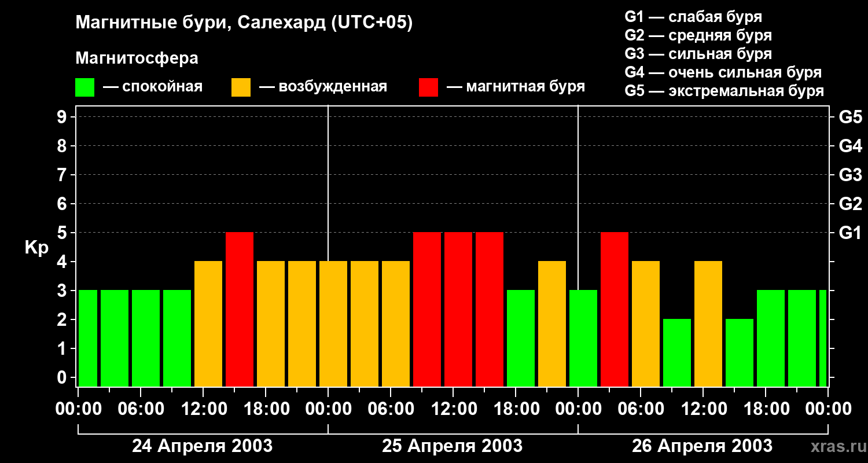Click the orange bar at 12:00 on 26 April
868x463 pixels.
click(708, 324)
